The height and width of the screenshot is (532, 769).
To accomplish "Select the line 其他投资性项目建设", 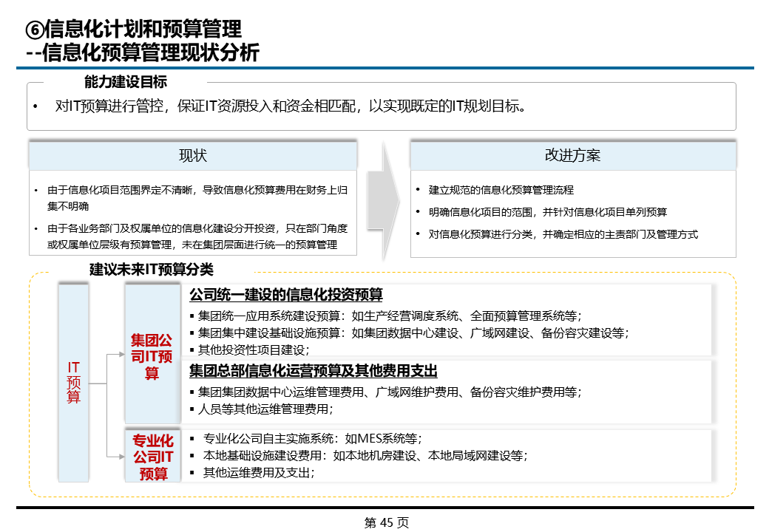I will [x=254, y=349].
